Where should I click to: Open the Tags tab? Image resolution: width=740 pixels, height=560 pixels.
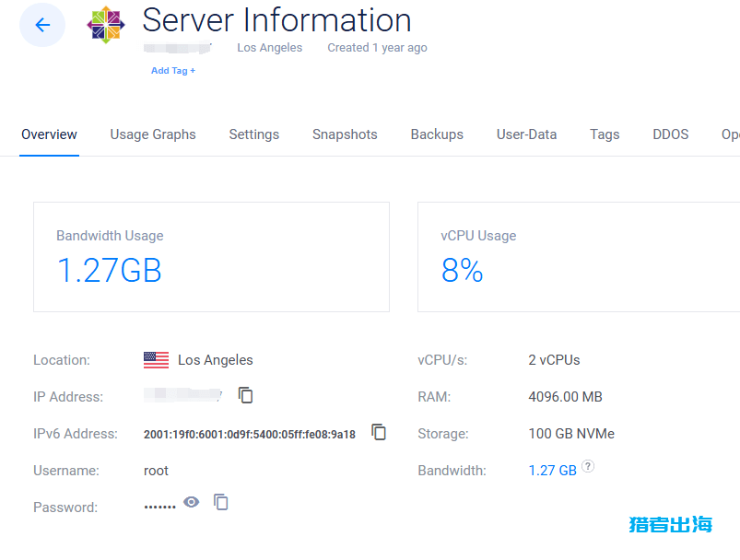click(x=605, y=134)
